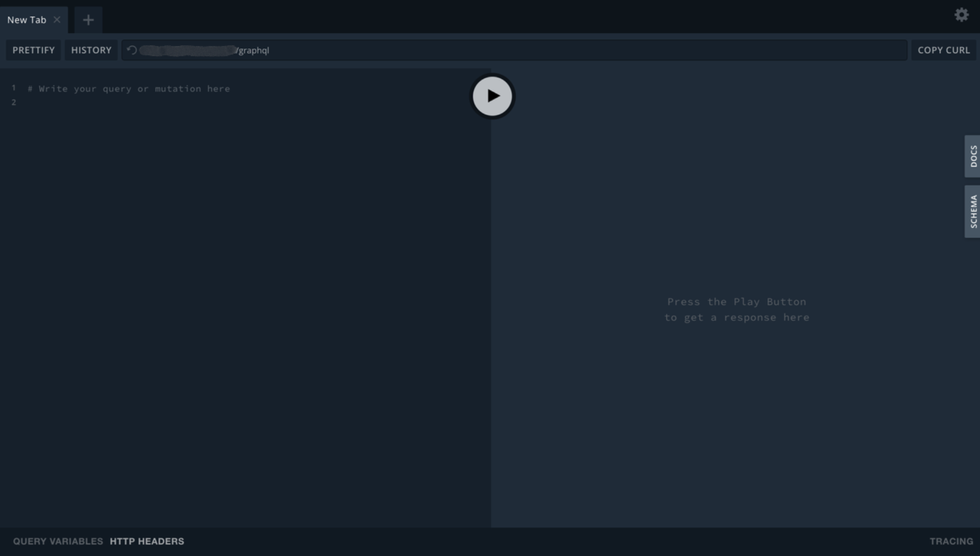The width and height of the screenshot is (980, 556).
Task: Click the PRETTIFY button
Action: point(33,50)
